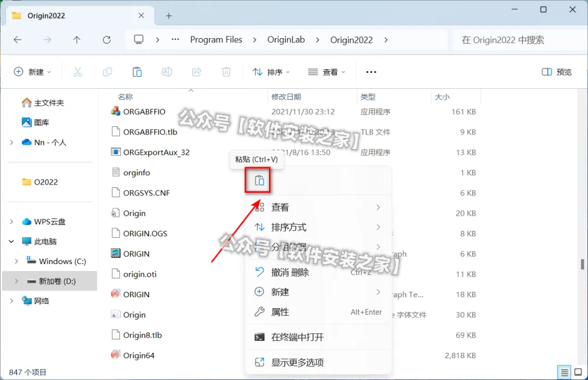Viewport: 588px width, 380px height.
Task: Choose 属性 in context menu
Action: click(318, 312)
